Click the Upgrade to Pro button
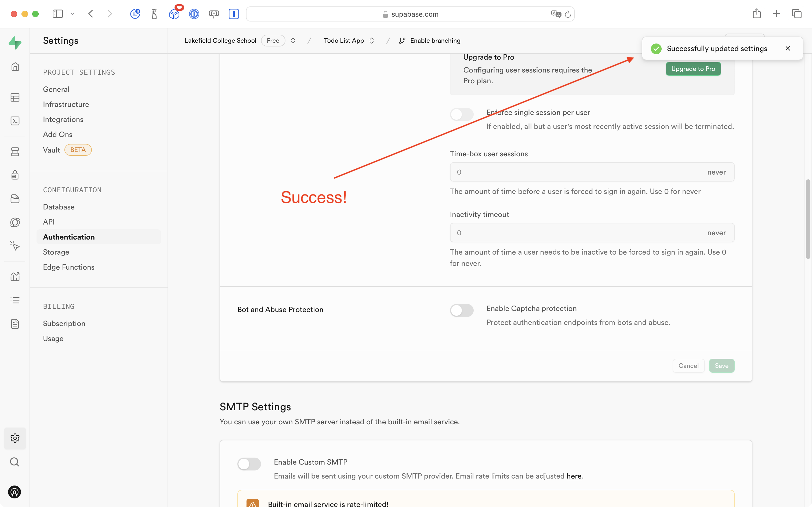 tap(693, 69)
